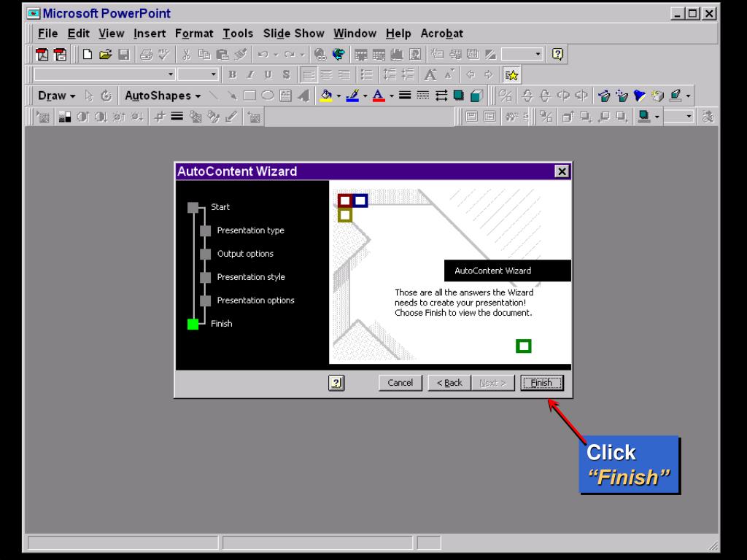The image size is (747, 560).
Task: Open the Line Color dropdown arrow
Action: tap(365, 96)
